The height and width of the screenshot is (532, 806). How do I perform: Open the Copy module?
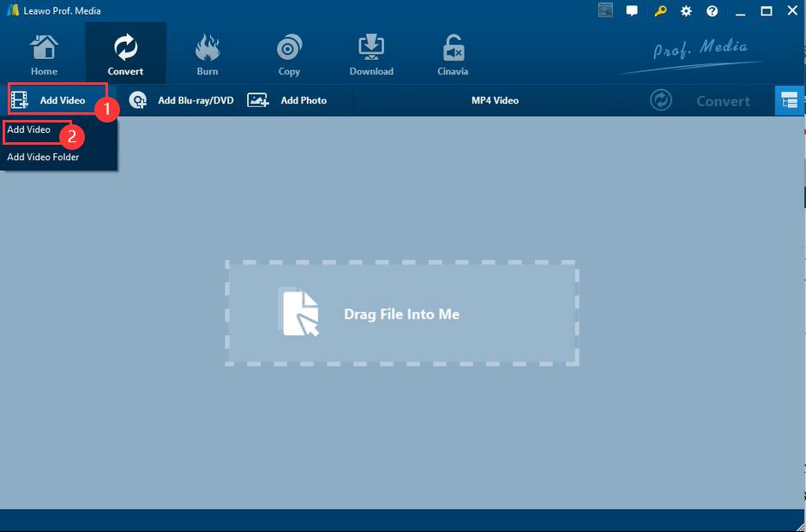tap(289, 54)
